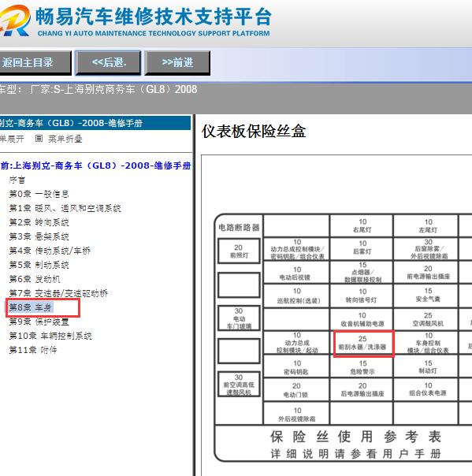Go forward with the >>前进 button
Viewport: 472px width, 476px height.
tap(177, 63)
